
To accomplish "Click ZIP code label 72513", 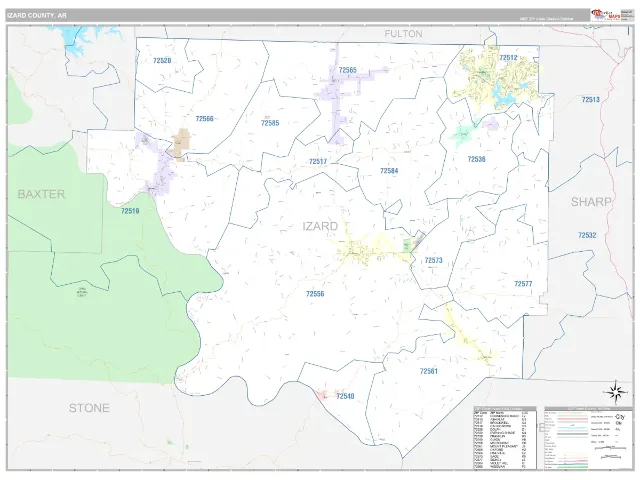I will pyautogui.click(x=590, y=100).
